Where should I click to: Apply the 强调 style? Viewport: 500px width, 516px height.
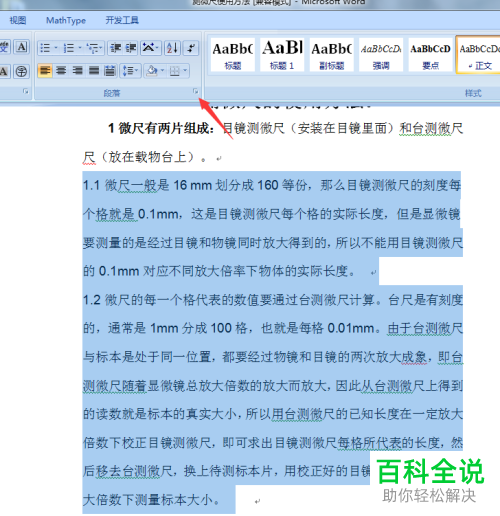point(381,55)
